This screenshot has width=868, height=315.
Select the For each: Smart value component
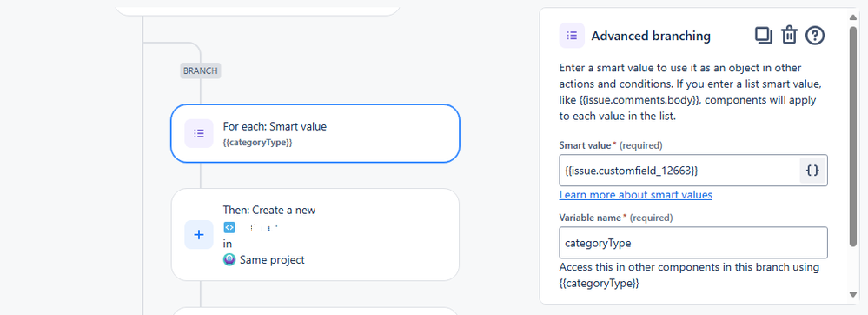click(315, 133)
